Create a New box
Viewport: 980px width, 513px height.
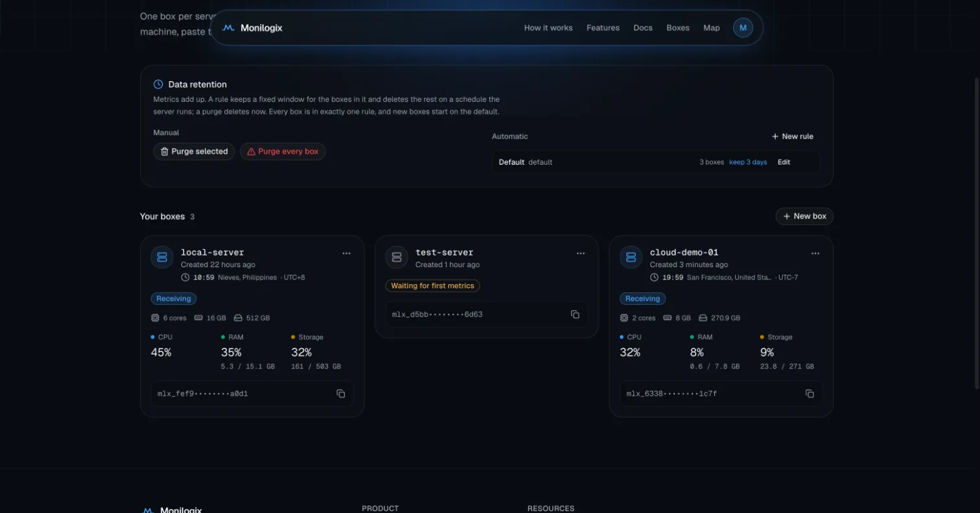point(804,216)
